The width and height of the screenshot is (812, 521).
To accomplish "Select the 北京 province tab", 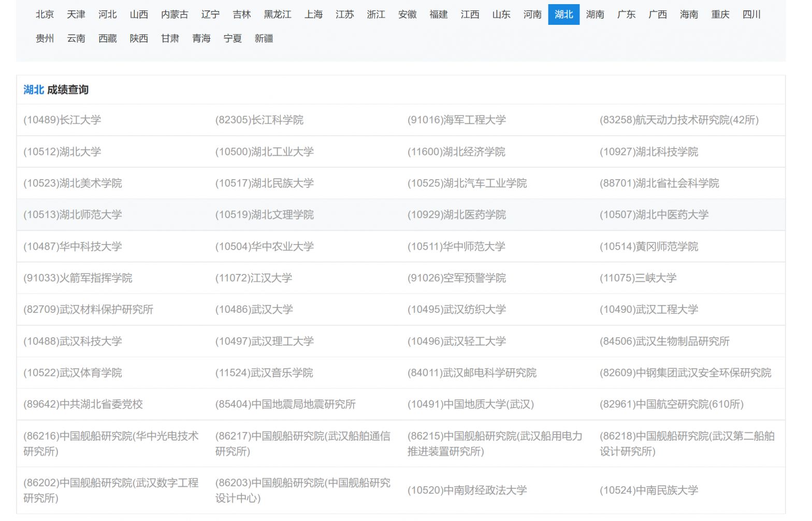I will pos(45,15).
